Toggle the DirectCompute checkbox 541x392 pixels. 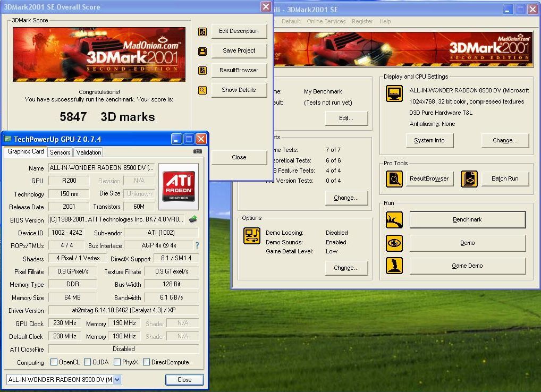pos(146,362)
